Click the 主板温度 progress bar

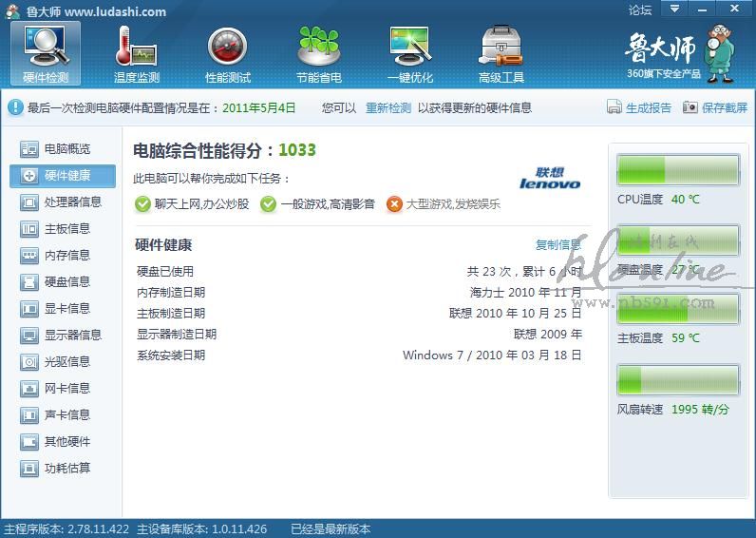tap(678, 309)
